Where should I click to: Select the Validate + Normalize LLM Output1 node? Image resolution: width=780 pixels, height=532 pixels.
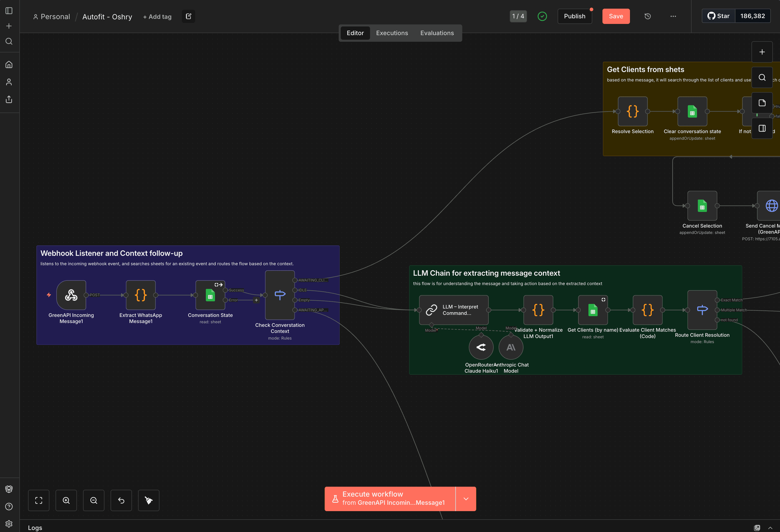click(538, 310)
